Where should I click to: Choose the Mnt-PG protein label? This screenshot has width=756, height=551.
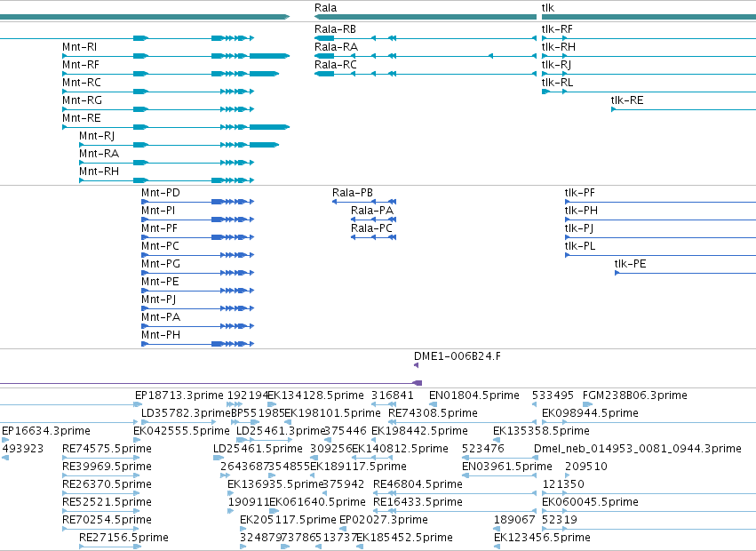pyautogui.click(x=161, y=264)
